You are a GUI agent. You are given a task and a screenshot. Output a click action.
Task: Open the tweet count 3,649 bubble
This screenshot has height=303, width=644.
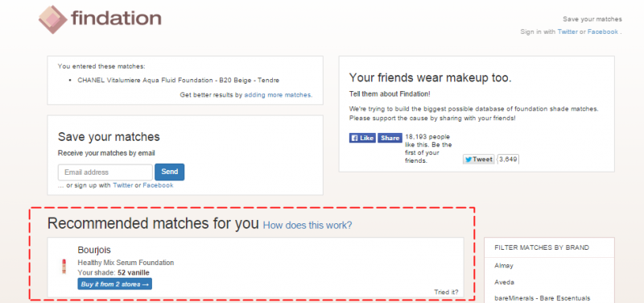tap(508, 160)
